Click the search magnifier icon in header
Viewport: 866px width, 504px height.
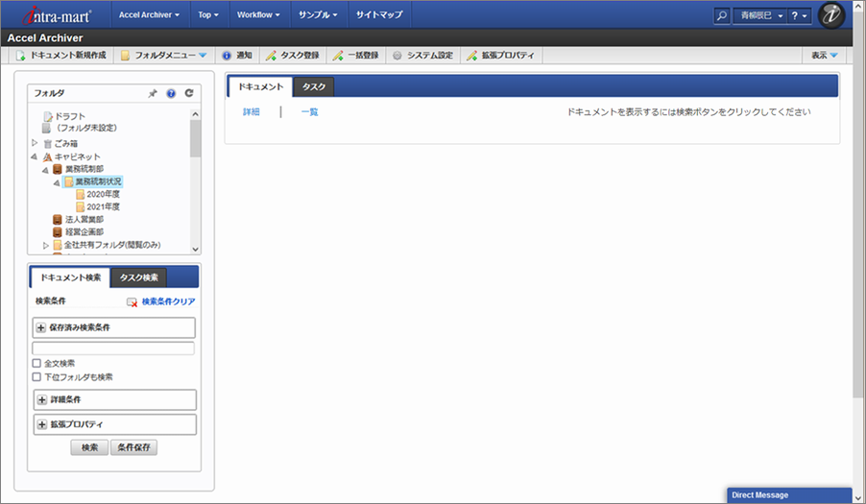click(721, 15)
